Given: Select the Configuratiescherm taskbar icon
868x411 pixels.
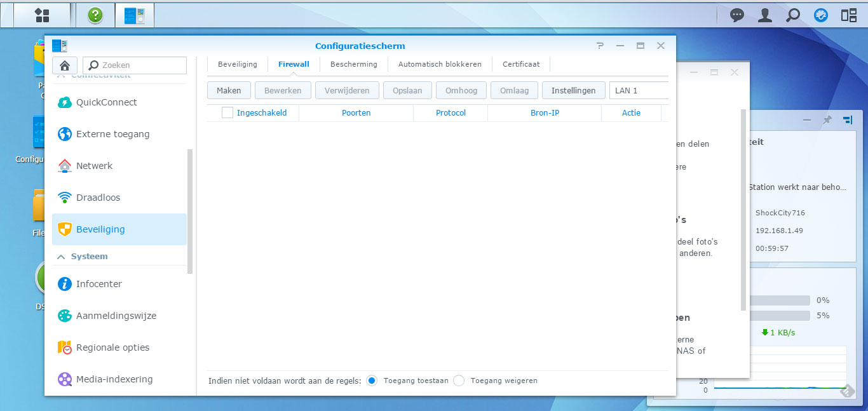Looking at the screenshot, I should tap(135, 15).
